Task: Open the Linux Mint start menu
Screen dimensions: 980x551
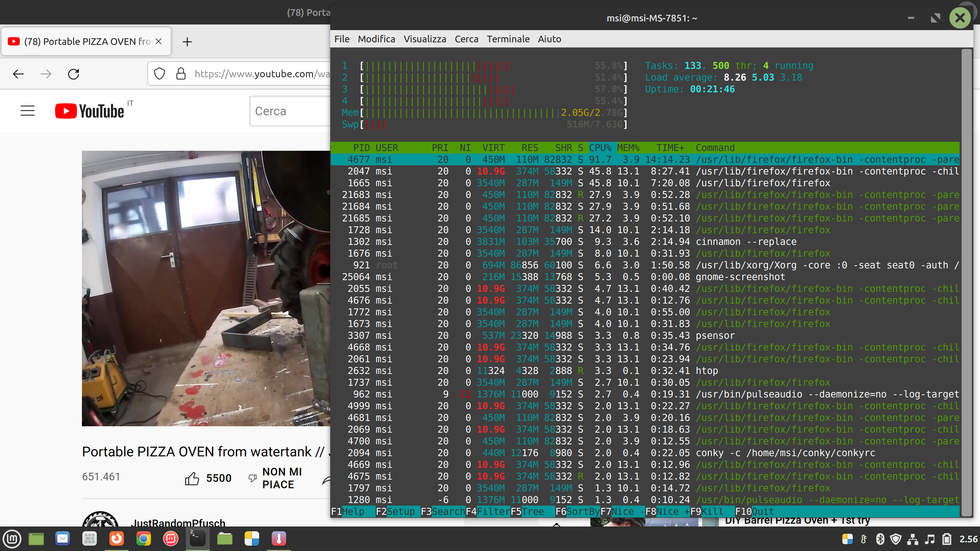Action: click(12, 539)
